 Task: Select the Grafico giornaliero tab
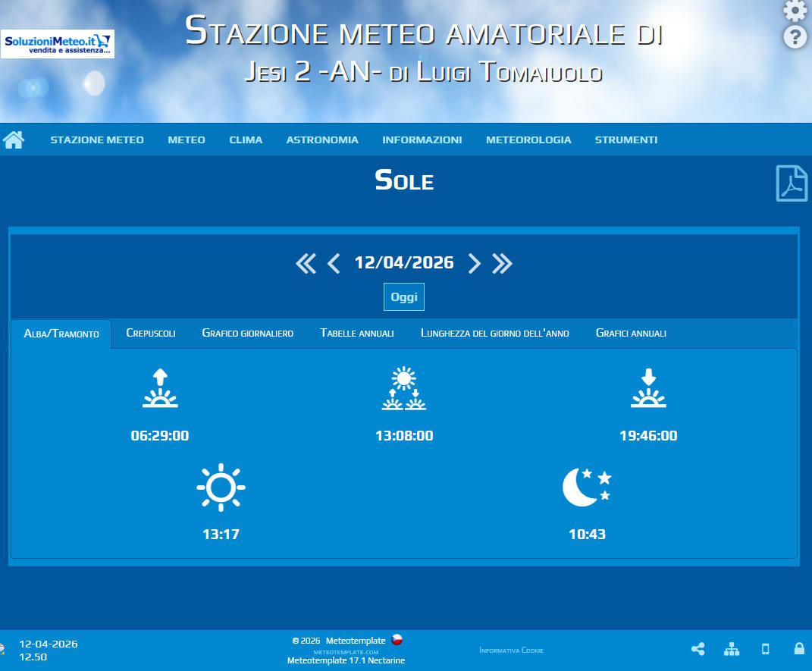(248, 334)
